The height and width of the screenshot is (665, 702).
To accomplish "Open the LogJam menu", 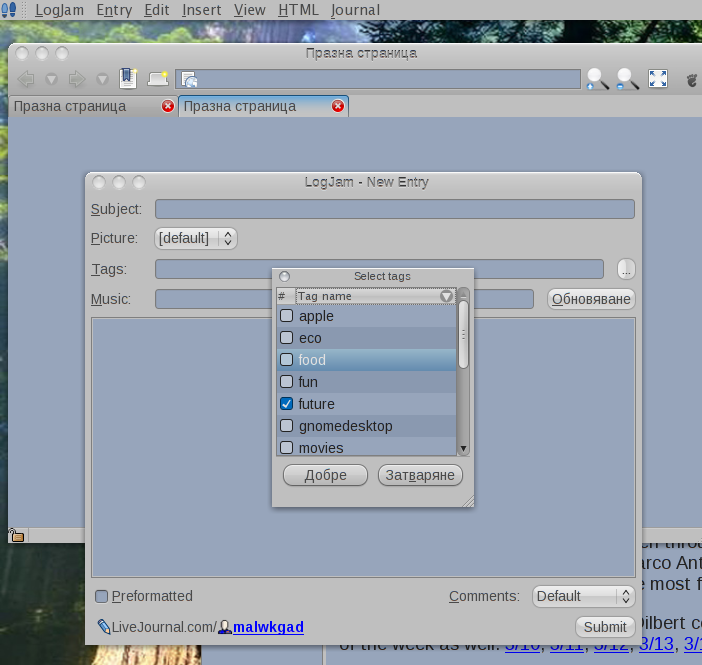I will (x=59, y=10).
